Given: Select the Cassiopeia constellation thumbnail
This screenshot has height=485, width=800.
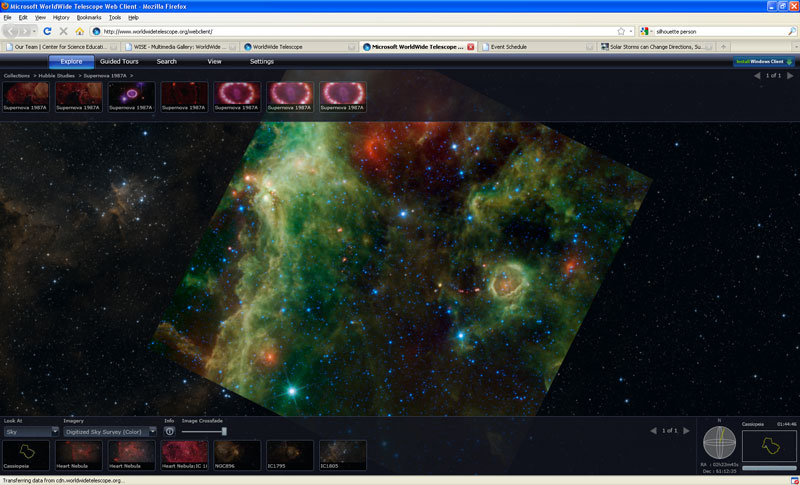Looking at the screenshot, I should point(26,455).
